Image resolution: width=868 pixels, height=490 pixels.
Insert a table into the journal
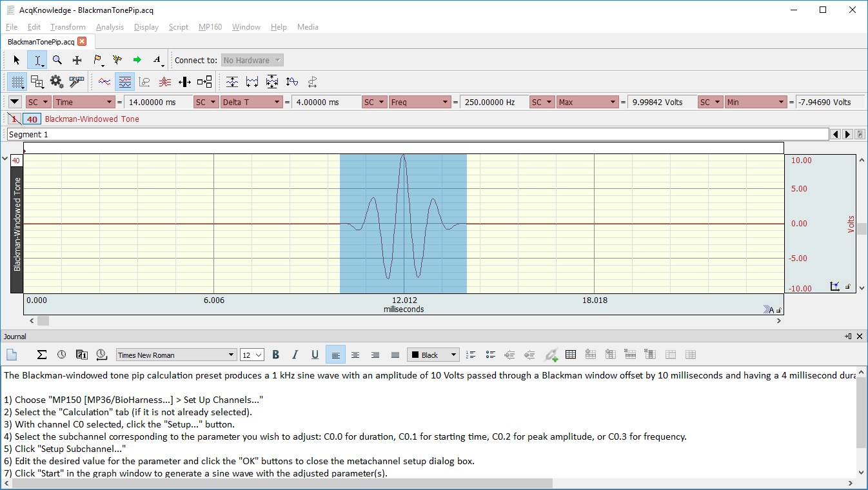570,355
